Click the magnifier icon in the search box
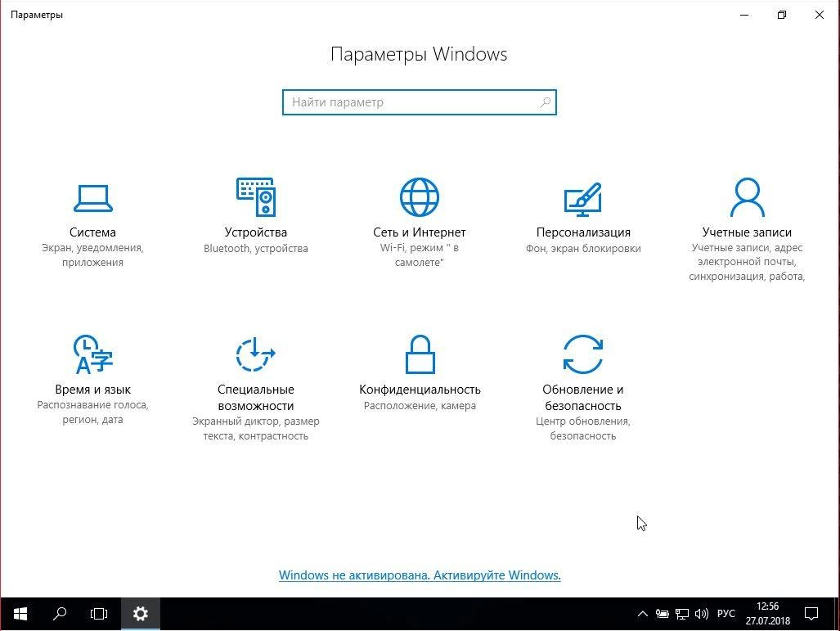This screenshot has height=631, width=840. pos(545,101)
